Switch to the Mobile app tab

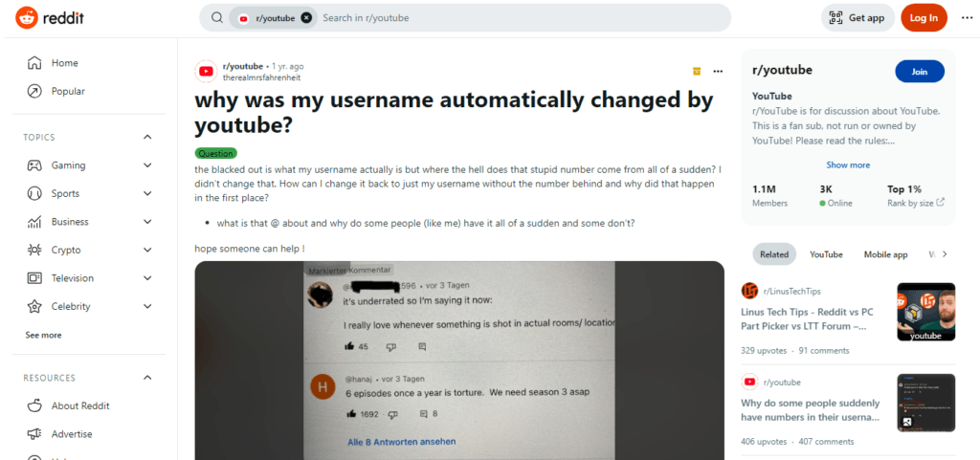coord(885,254)
